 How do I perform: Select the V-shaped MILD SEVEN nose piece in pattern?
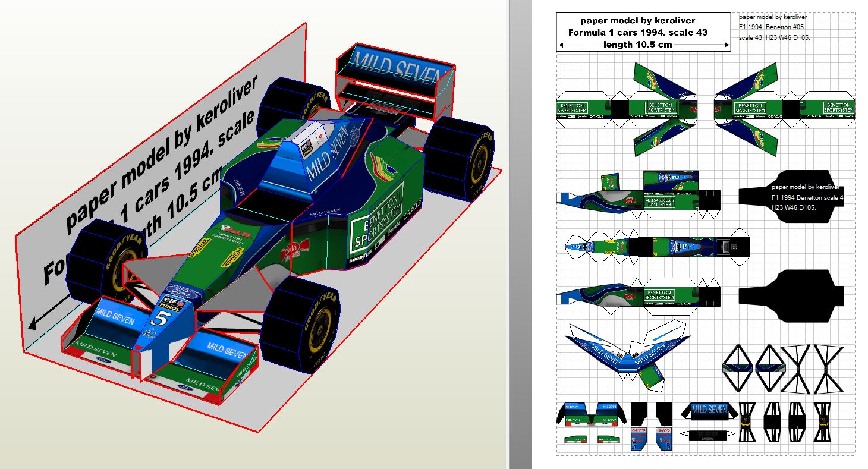pos(624,355)
